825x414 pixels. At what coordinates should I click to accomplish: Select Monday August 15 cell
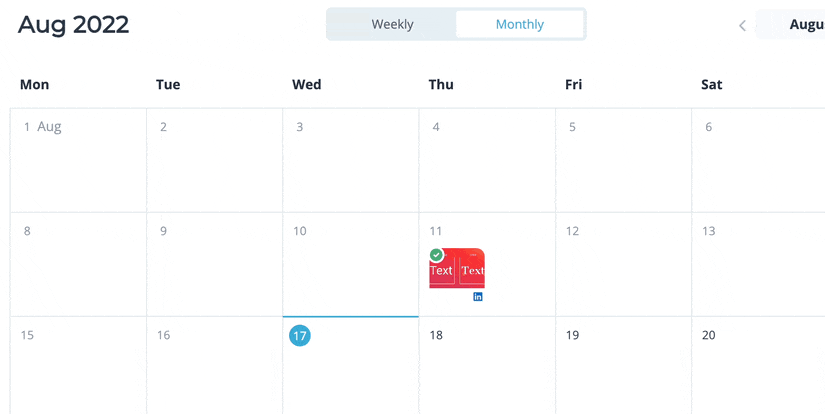(78, 368)
